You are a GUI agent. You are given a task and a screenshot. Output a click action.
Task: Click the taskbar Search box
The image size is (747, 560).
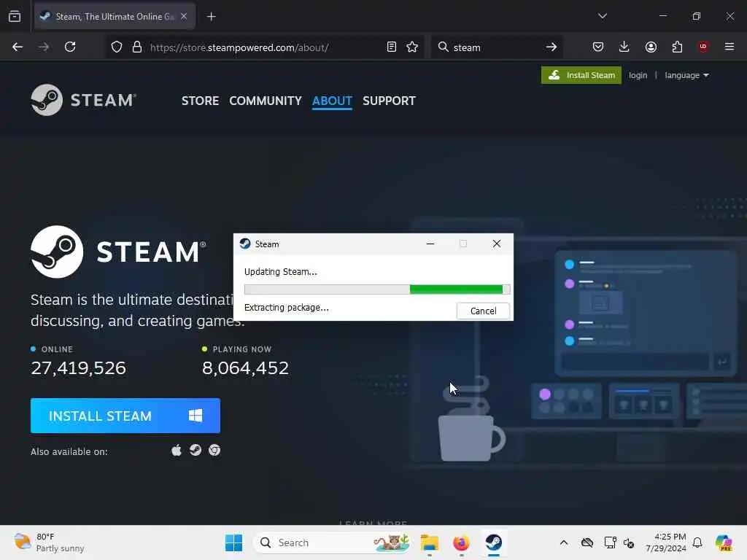point(332,542)
